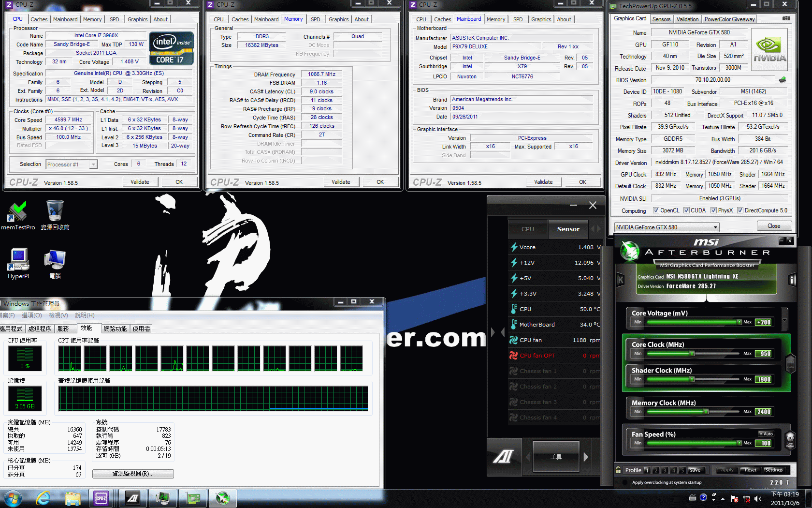Image resolution: width=812 pixels, height=508 pixels.
Task: Open the SPD tab in the first CPU-Z window
Action: 114,19
